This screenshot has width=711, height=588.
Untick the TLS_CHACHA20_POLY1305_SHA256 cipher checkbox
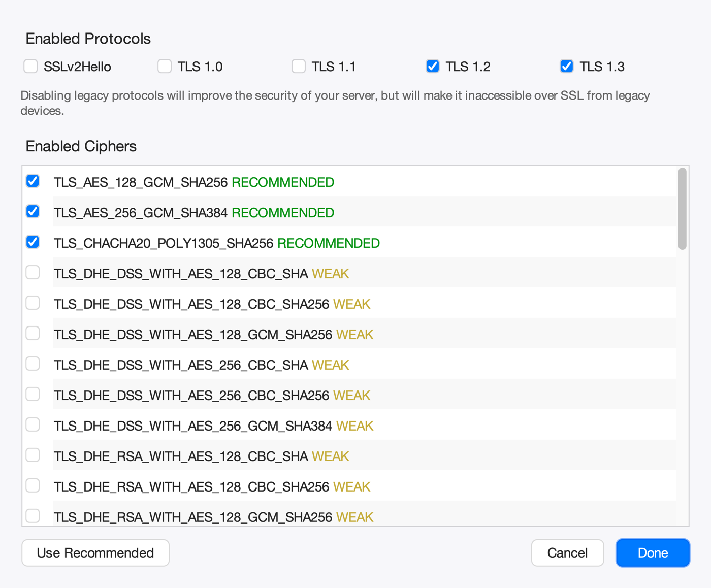click(33, 242)
